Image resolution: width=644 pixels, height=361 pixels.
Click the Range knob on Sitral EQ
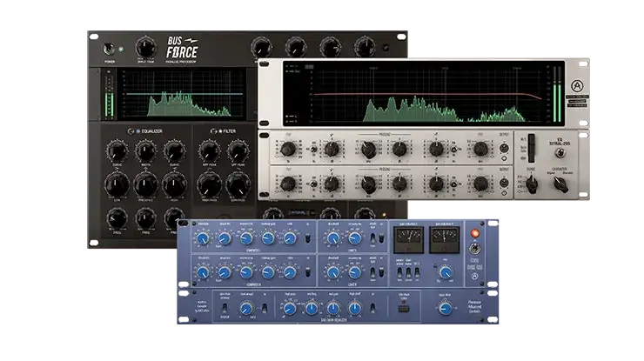(532, 184)
